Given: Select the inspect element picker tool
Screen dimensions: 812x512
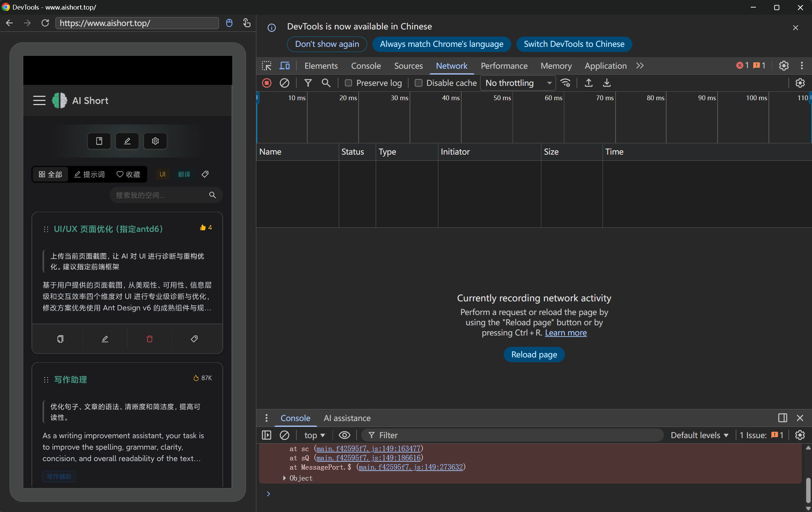Looking at the screenshot, I should click(266, 65).
